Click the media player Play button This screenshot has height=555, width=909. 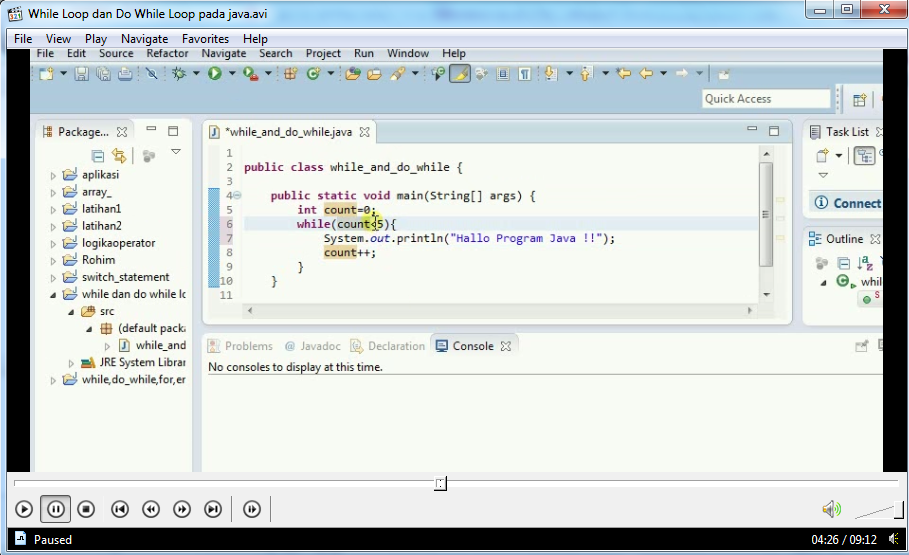[24, 509]
